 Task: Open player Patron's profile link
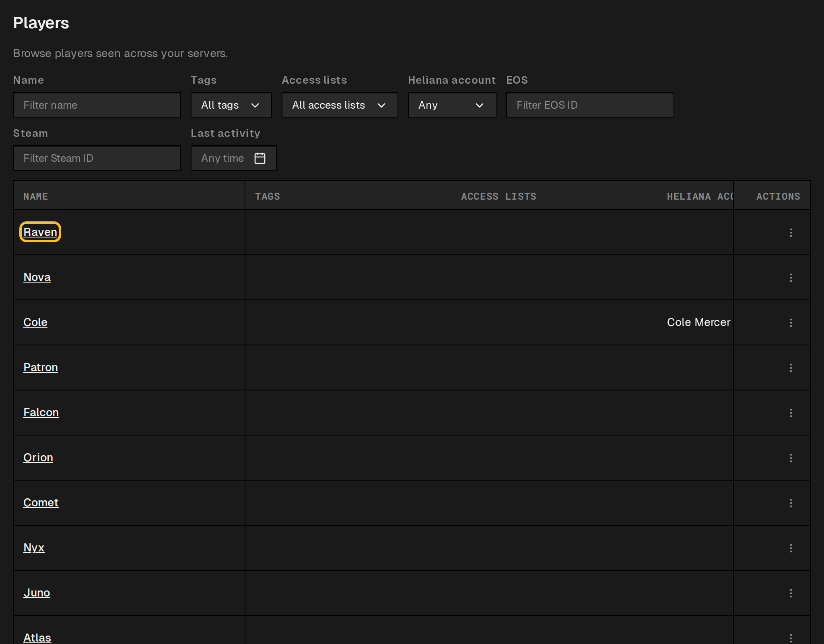41,367
